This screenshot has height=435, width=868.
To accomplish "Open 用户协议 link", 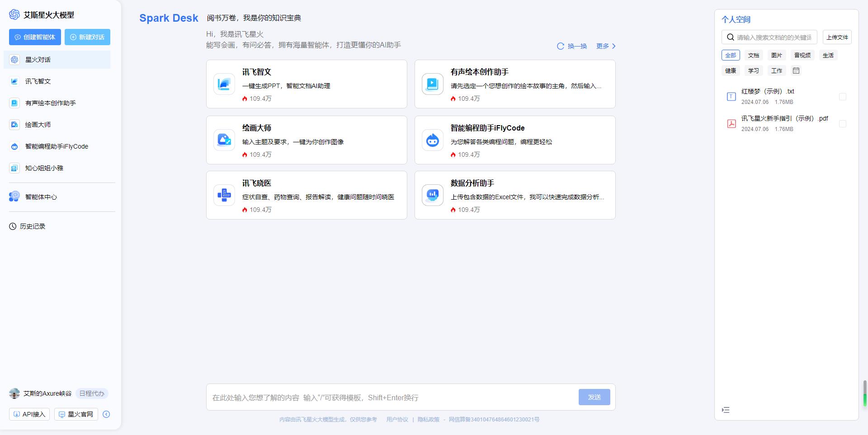I will [397, 420].
